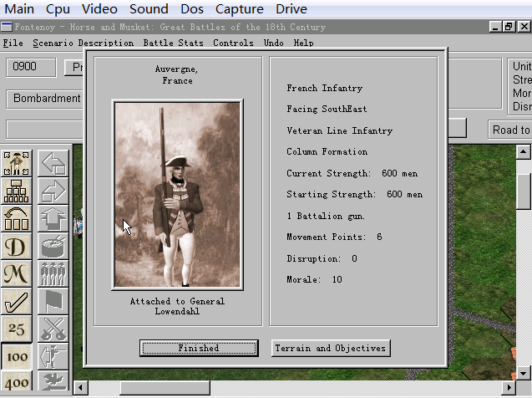Click the Fontenoy window system menu icon

tap(7, 27)
